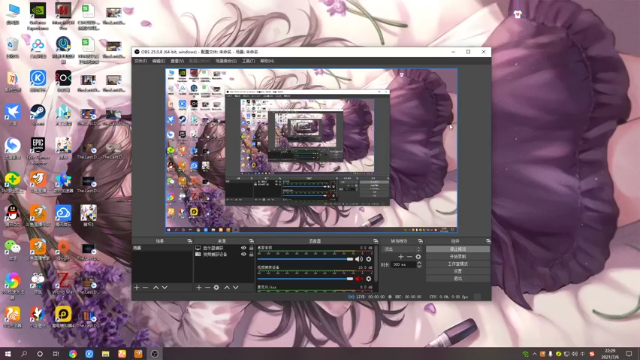
Task: Pop out the Controls dock with its float icon
Action: [488, 241]
